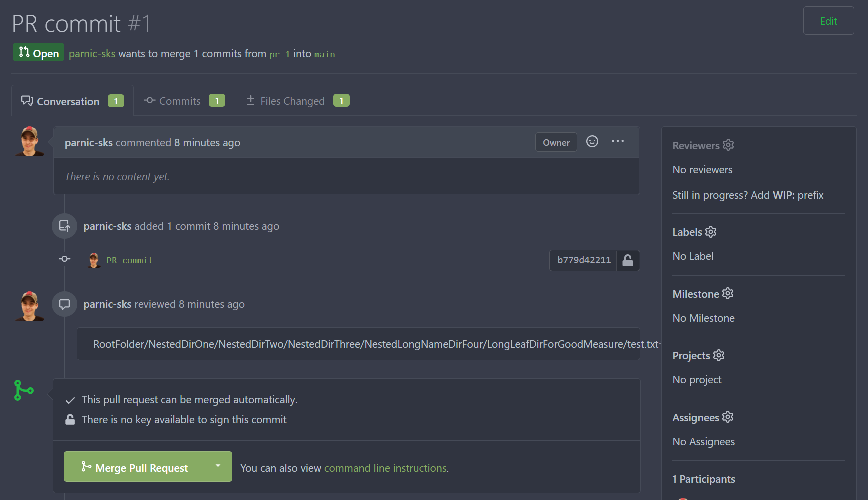Click the Open status badge

pos(38,52)
